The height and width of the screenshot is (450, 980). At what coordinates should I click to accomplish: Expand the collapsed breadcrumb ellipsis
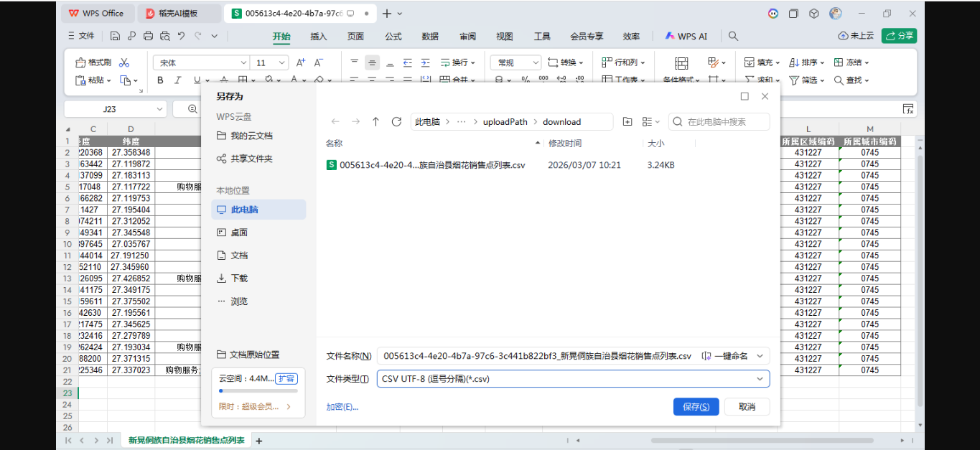tap(462, 122)
